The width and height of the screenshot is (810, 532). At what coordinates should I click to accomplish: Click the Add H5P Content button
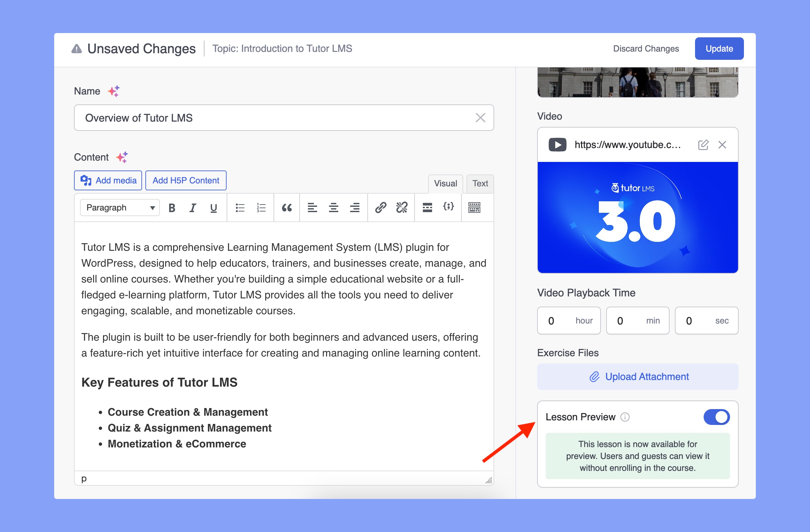pyautogui.click(x=185, y=180)
